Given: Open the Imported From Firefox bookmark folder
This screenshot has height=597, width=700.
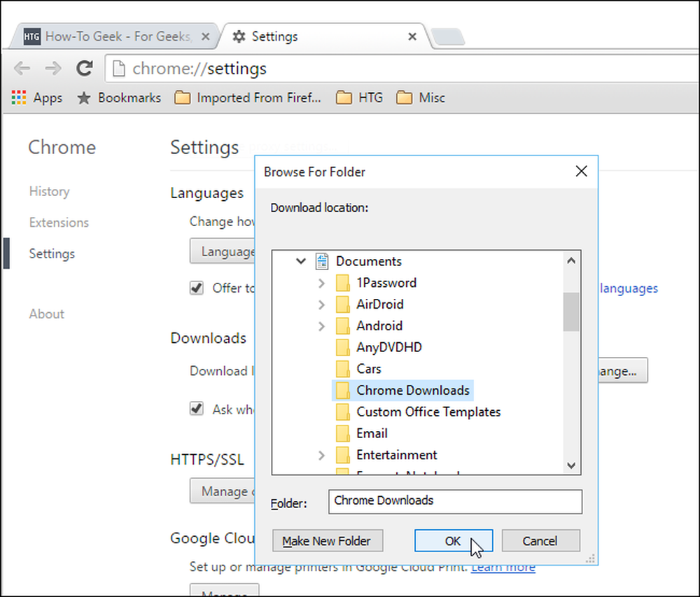Looking at the screenshot, I should coord(247,97).
